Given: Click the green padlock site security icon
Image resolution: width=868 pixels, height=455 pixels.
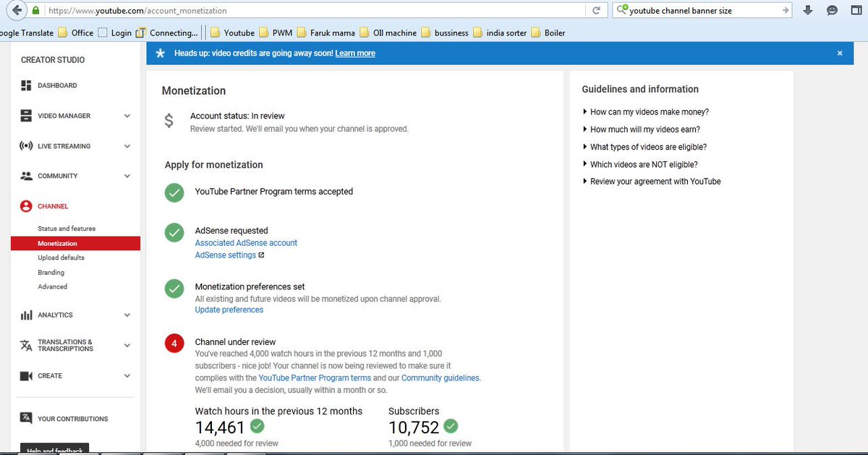Looking at the screenshot, I should pyautogui.click(x=35, y=11).
